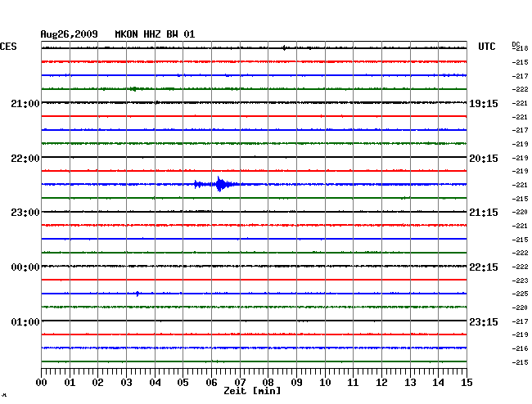Click minute label 12 on time axis
The width and height of the screenshot is (532, 404).
click(381, 383)
